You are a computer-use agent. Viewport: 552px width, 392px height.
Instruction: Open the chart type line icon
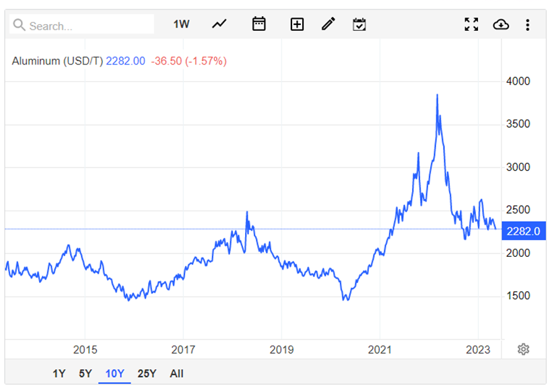click(x=219, y=25)
